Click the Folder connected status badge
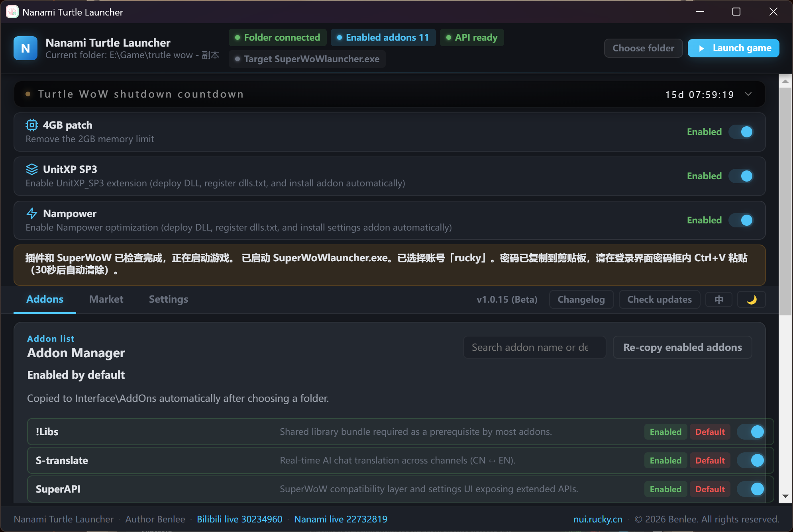Viewport: 793px width, 532px height. pyautogui.click(x=278, y=37)
